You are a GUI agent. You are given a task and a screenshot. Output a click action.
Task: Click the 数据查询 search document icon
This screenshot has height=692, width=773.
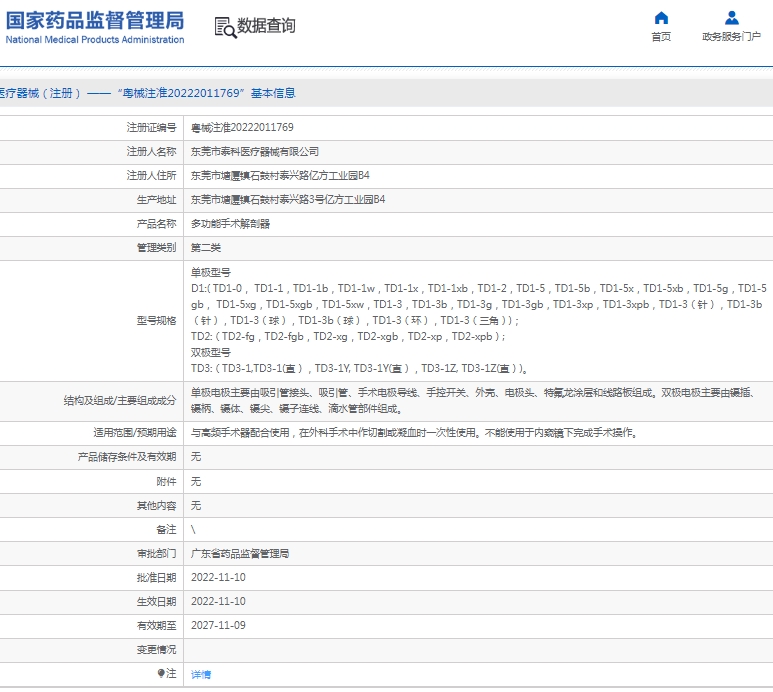pyautogui.click(x=225, y=27)
